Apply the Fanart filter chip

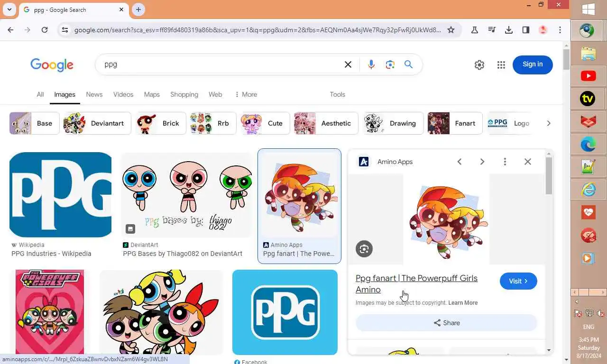point(455,123)
